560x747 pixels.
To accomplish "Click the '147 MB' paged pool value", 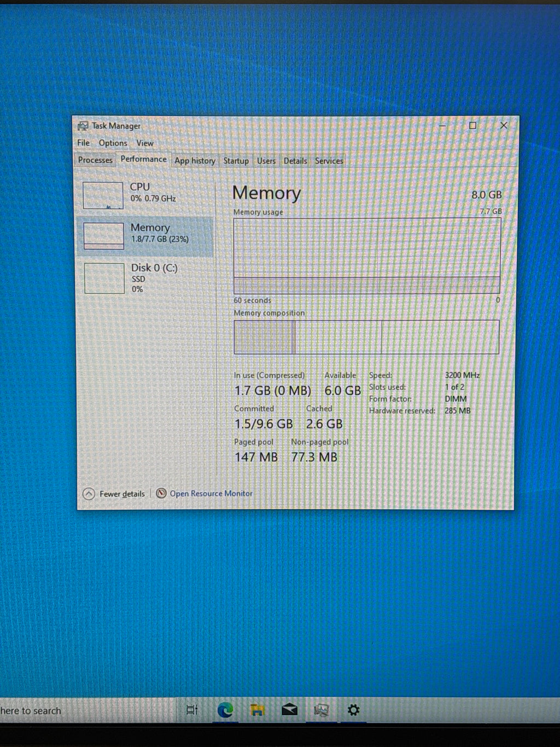I will click(x=256, y=457).
